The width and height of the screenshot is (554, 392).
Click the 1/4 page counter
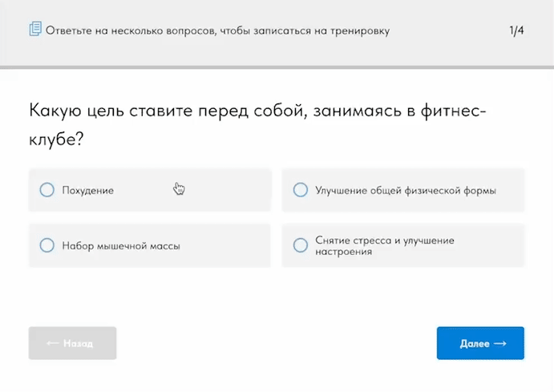click(516, 31)
